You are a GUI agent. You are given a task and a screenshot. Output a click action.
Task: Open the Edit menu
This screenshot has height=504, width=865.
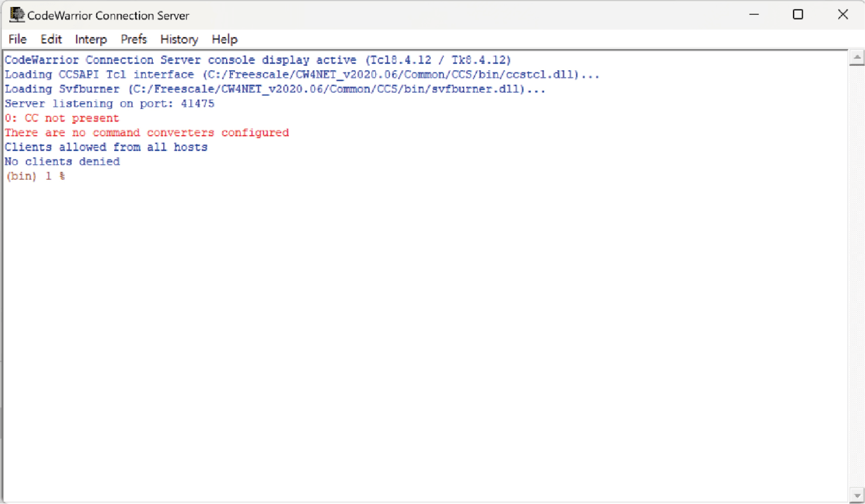pos(51,39)
